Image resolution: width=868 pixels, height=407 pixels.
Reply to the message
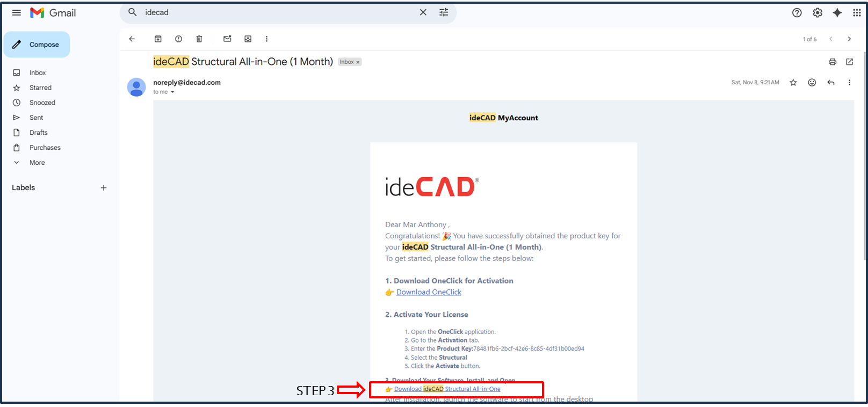(831, 82)
